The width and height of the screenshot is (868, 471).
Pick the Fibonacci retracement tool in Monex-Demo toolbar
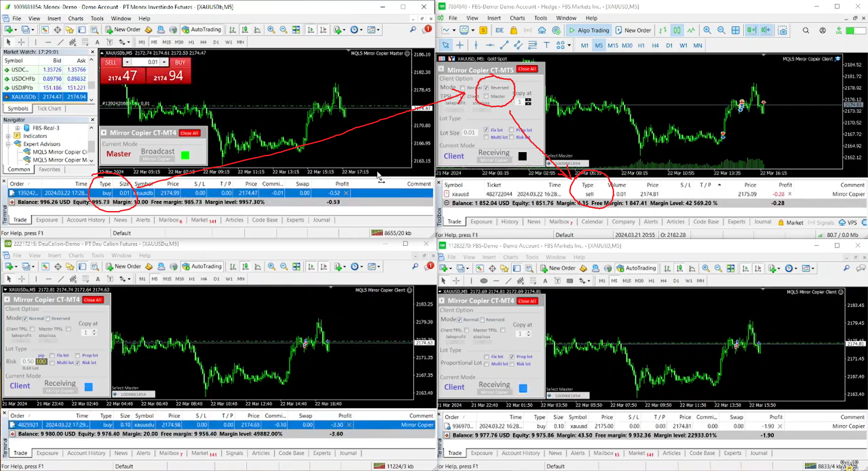point(85,42)
